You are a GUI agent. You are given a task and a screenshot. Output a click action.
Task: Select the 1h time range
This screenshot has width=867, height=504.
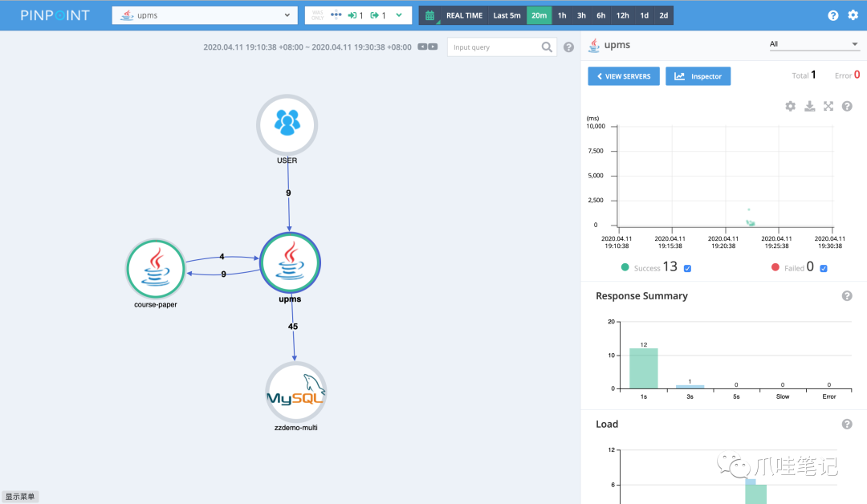tap(562, 15)
